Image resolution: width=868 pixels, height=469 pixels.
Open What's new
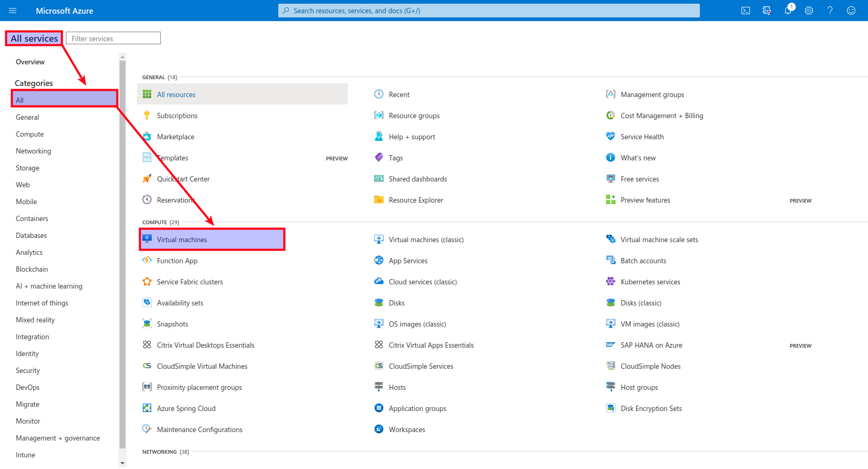point(638,158)
